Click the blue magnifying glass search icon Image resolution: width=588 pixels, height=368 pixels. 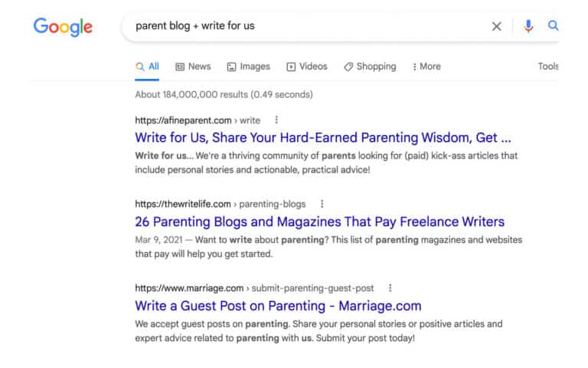[553, 25]
